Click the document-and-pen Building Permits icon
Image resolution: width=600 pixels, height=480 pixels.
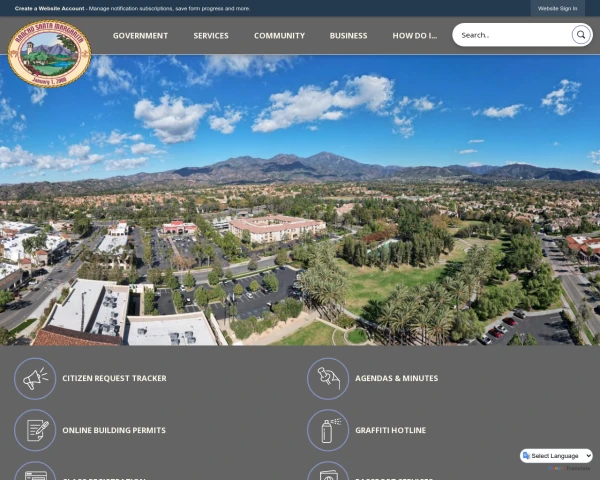tap(35, 430)
